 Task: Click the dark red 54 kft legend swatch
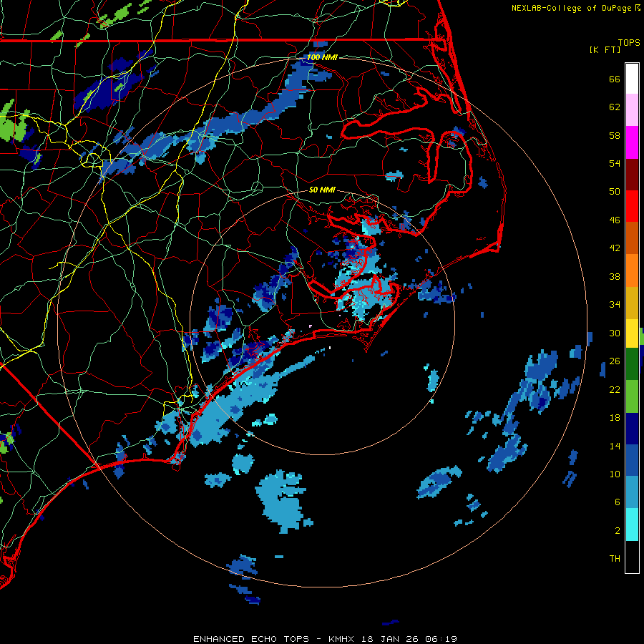632,175
